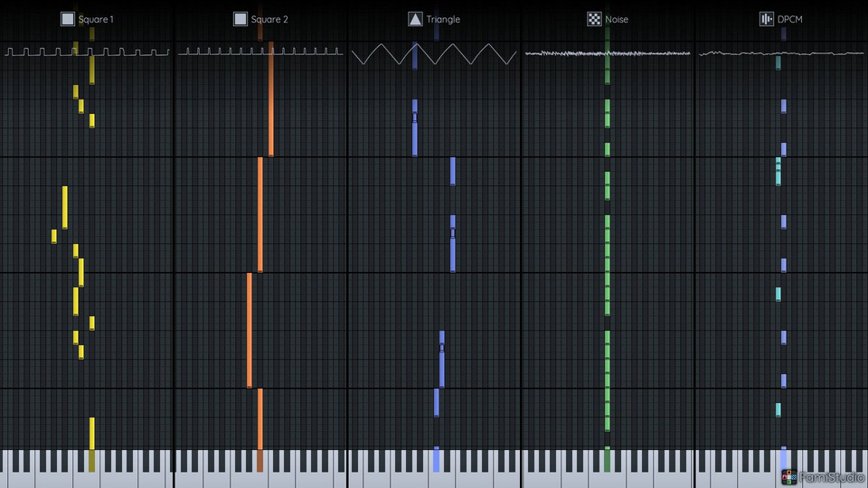Viewport: 868px width, 488px height.
Task: Click the Triangle channel zigzag oscilloscope
Action: (434, 54)
